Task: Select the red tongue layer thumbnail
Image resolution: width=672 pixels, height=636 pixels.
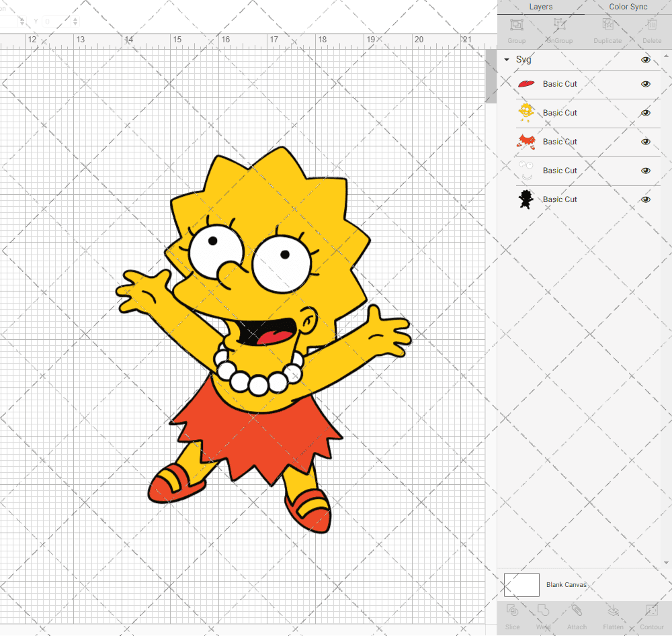Action: click(526, 84)
